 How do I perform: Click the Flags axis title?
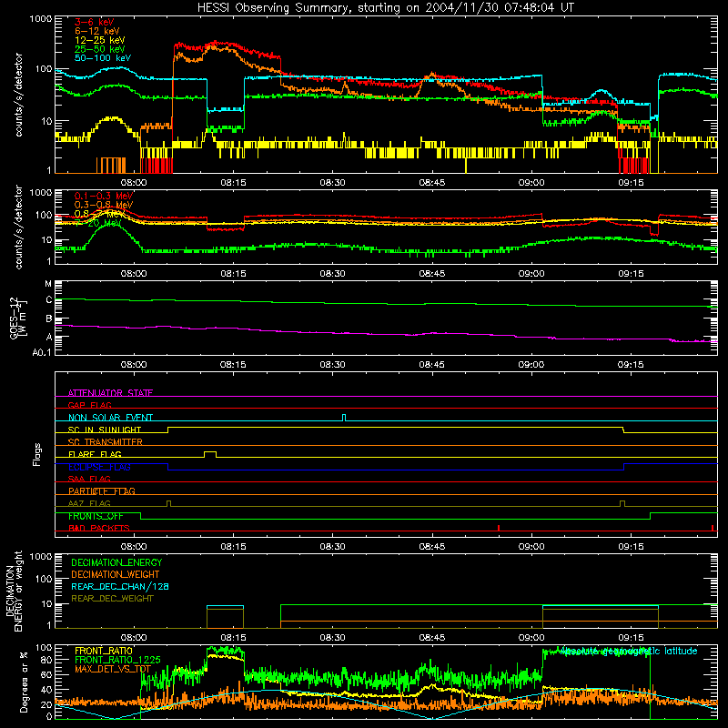(x=37, y=454)
